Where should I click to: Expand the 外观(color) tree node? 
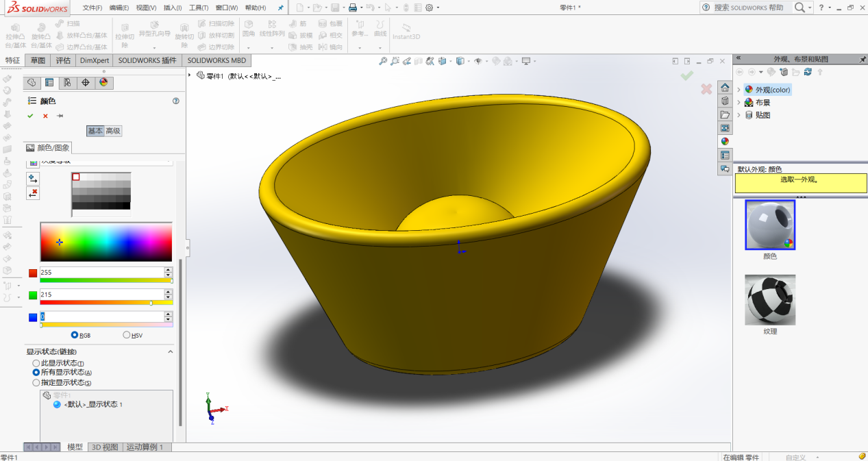(739, 90)
